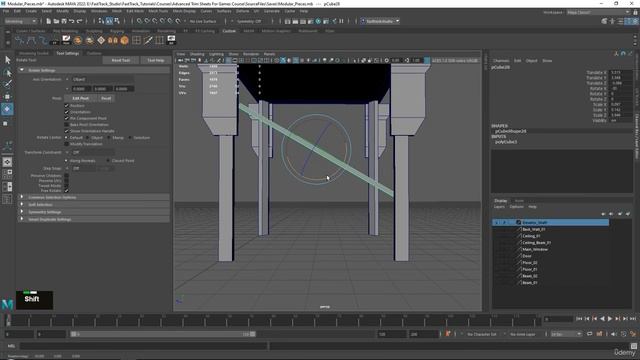Toggle the Free Rotate checkbox
The width and height of the screenshot is (640, 360).
pyautogui.click(x=67, y=190)
